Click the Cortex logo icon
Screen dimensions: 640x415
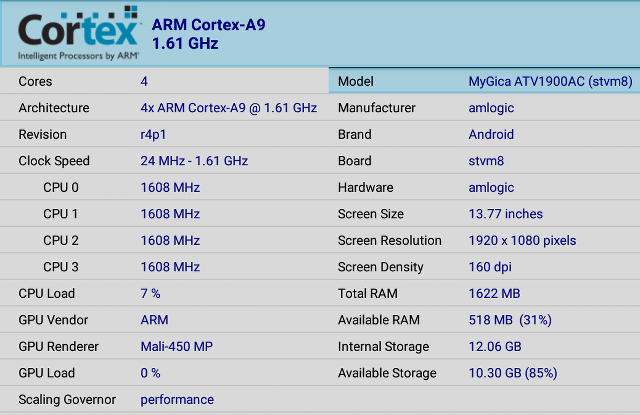(x=79, y=33)
